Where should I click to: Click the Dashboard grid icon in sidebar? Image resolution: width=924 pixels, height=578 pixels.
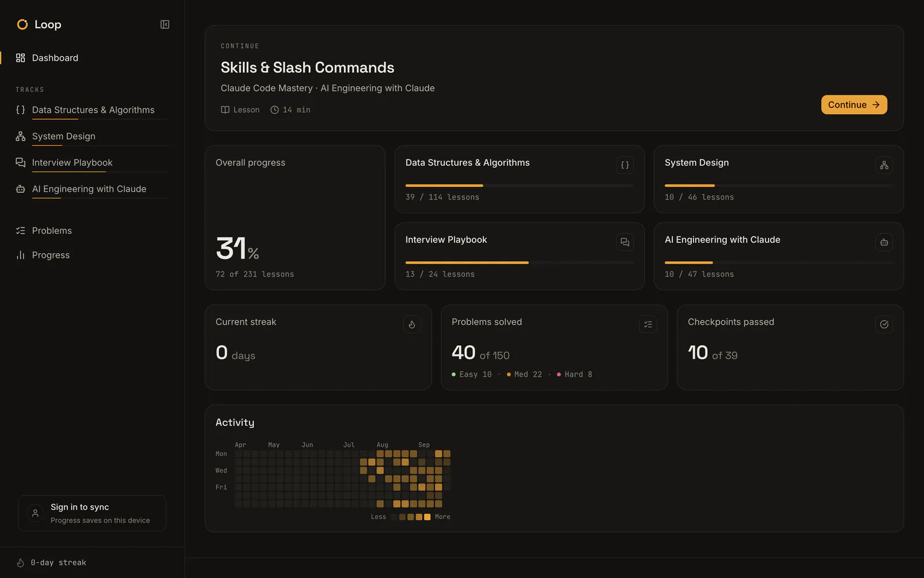point(21,58)
